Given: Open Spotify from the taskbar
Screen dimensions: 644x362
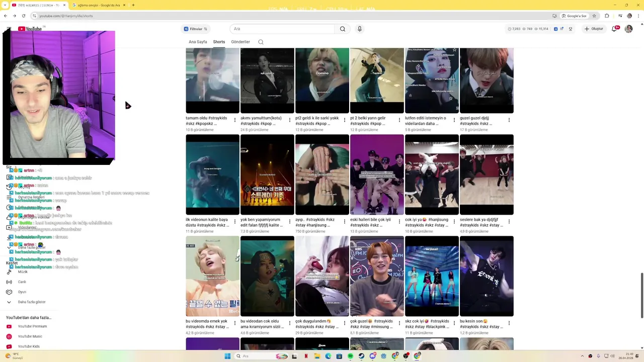Looking at the screenshot, I should [350, 356].
